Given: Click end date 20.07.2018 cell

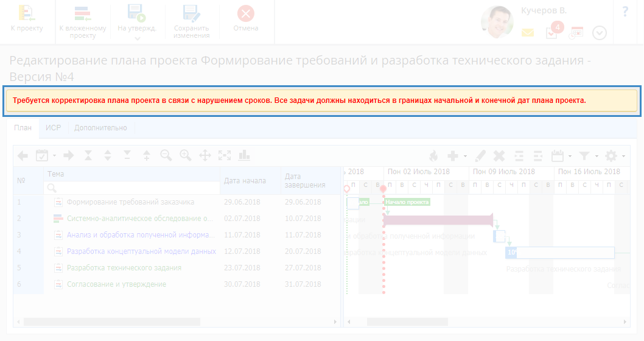Looking at the screenshot, I should point(303,251).
